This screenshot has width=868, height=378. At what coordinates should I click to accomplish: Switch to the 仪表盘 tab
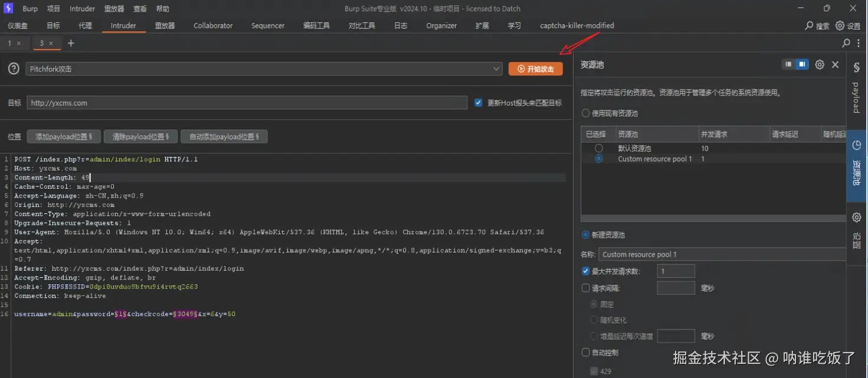[x=18, y=26]
